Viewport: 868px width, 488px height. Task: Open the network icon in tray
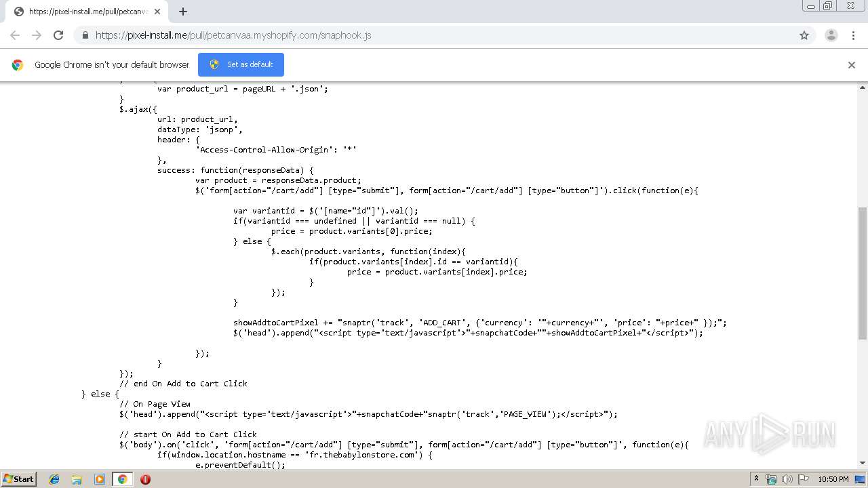click(771, 479)
